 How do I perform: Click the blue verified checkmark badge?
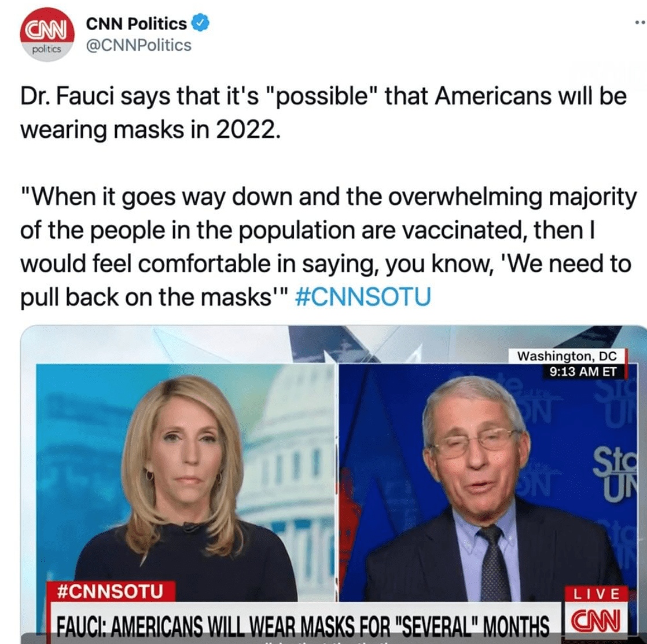coord(201,23)
